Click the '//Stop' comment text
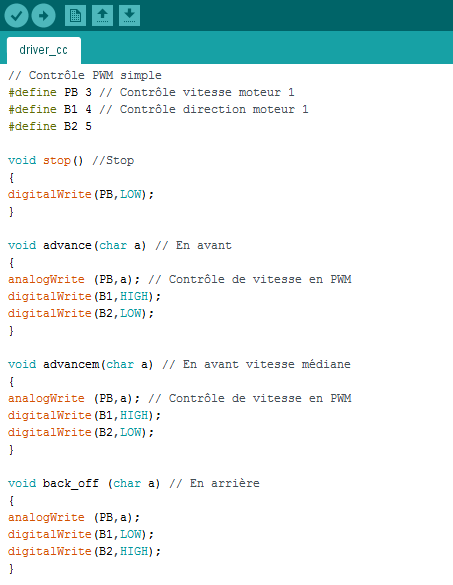This screenshot has height=585, width=453. click(x=113, y=160)
